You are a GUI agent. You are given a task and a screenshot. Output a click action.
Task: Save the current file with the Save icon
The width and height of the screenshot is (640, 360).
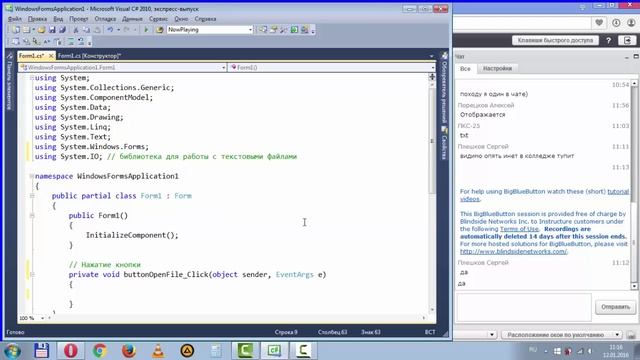52,30
